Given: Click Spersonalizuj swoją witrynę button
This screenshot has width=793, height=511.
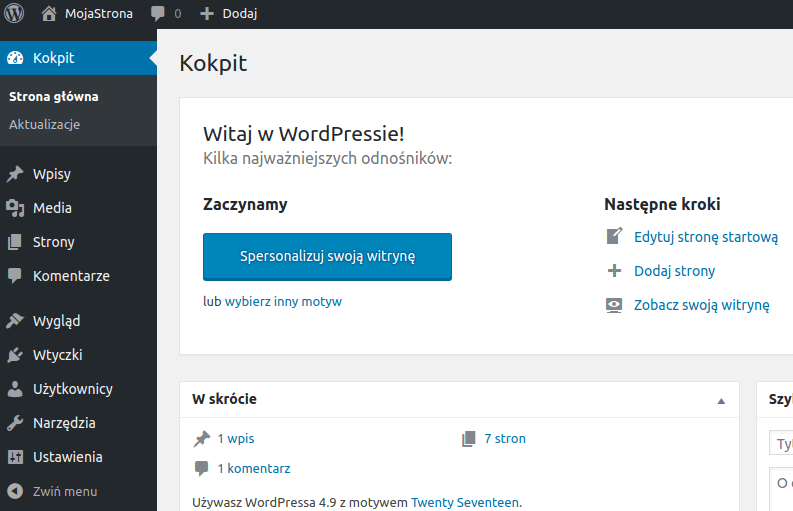Looking at the screenshot, I should tap(327, 257).
